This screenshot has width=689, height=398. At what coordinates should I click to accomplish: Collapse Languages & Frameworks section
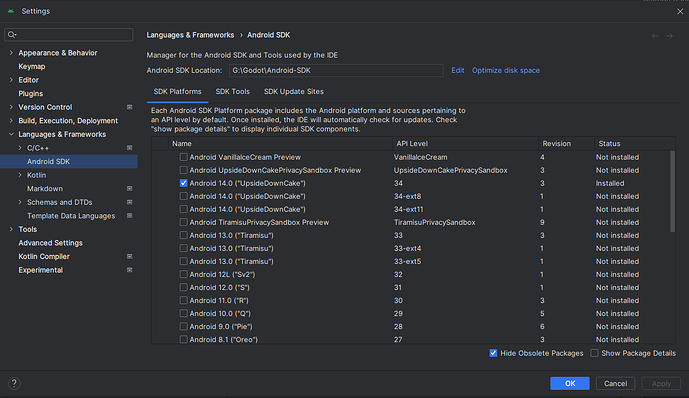[x=11, y=134]
